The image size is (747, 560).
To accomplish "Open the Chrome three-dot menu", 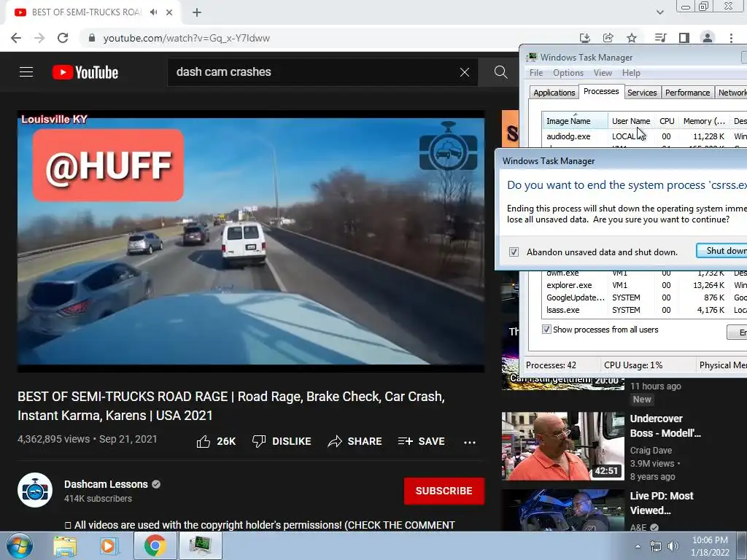I will pyautogui.click(x=731, y=38).
